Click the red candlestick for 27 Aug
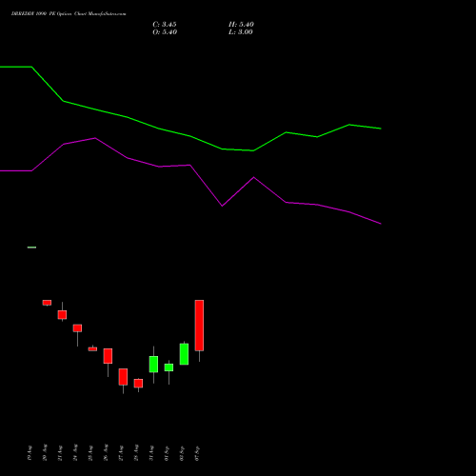The width and height of the screenshot is (476, 476). pyautogui.click(x=123, y=377)
